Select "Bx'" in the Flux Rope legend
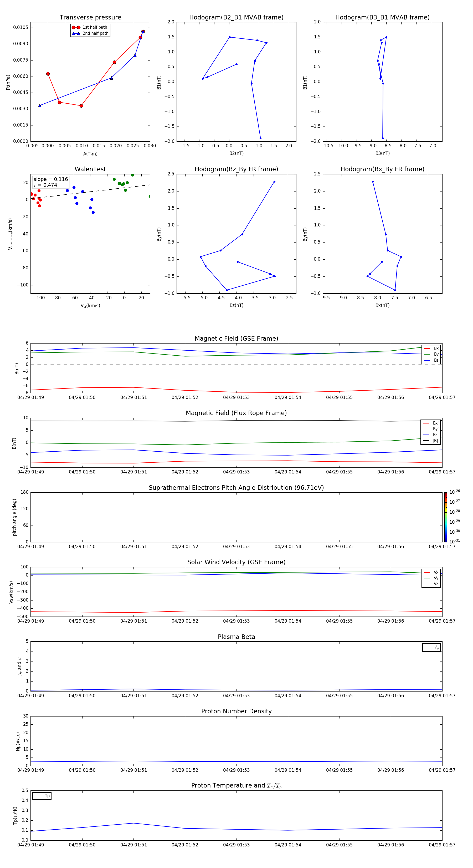 pyautogui.click(x=431, y=423)
